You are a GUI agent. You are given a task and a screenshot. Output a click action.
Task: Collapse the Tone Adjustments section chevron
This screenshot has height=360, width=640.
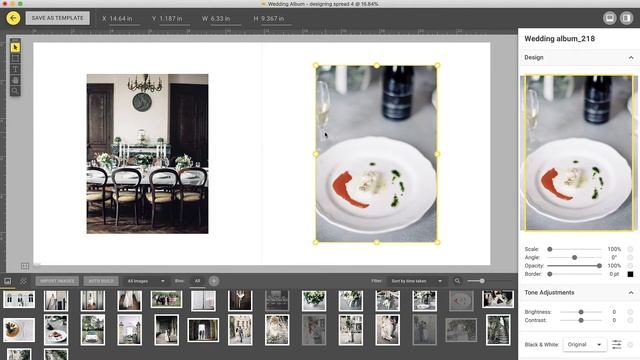[x=631, y=293]
